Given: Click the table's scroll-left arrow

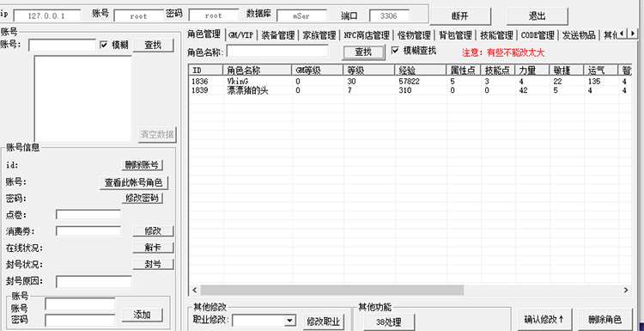Looking at the screenshot, I should click(195, 290).
